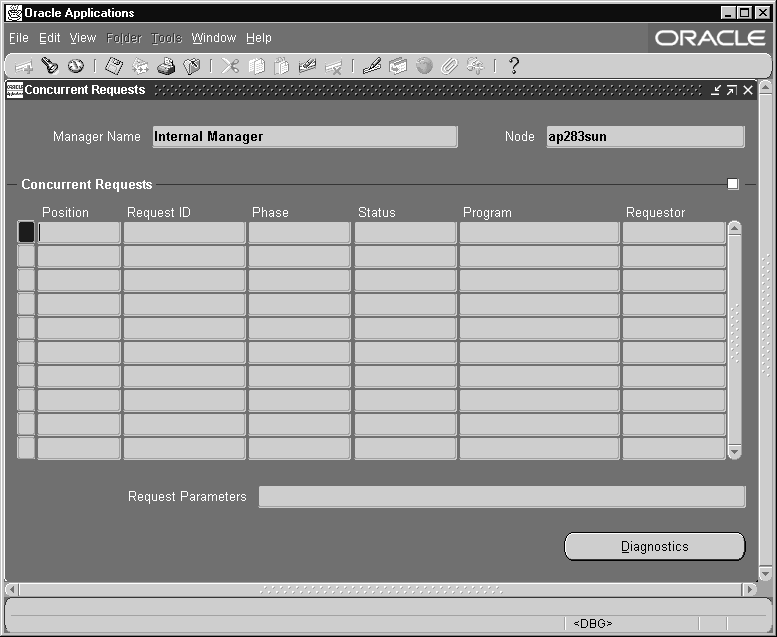Click the Requestor column header

pos(655,213)
